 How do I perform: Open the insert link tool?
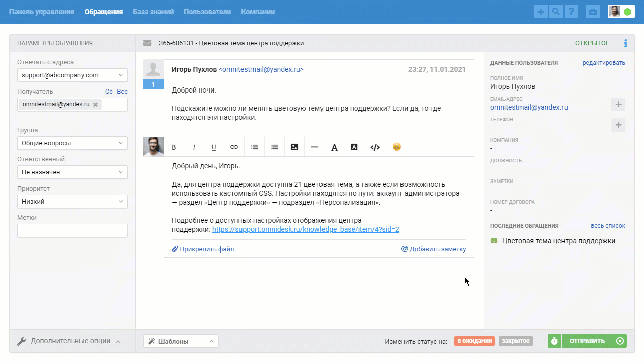pyautogui.click(x=234, y=147)
